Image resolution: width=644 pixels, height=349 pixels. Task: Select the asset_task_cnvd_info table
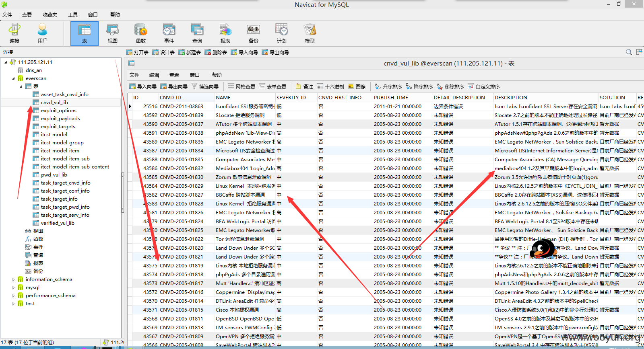pos(64,94)
